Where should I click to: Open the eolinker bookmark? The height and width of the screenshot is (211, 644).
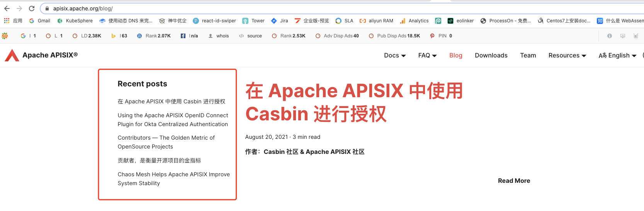click(x=460, y=21)
